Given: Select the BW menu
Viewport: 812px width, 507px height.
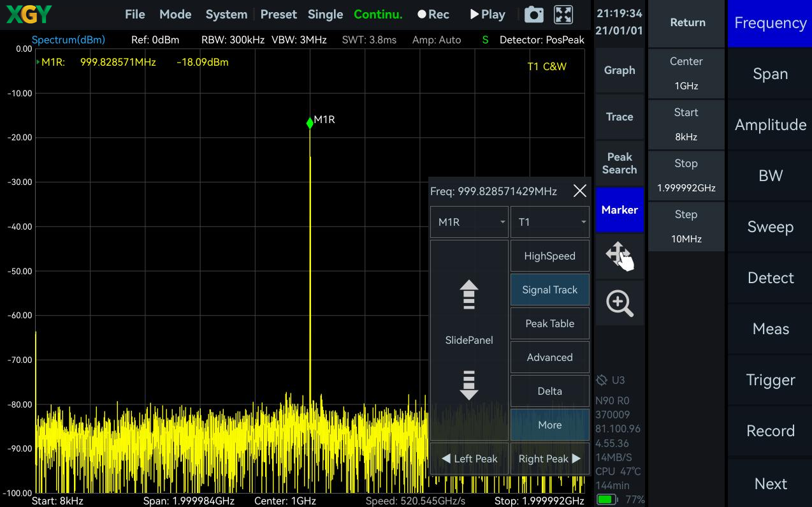Looking at the screenshot, I should (770, 176).
